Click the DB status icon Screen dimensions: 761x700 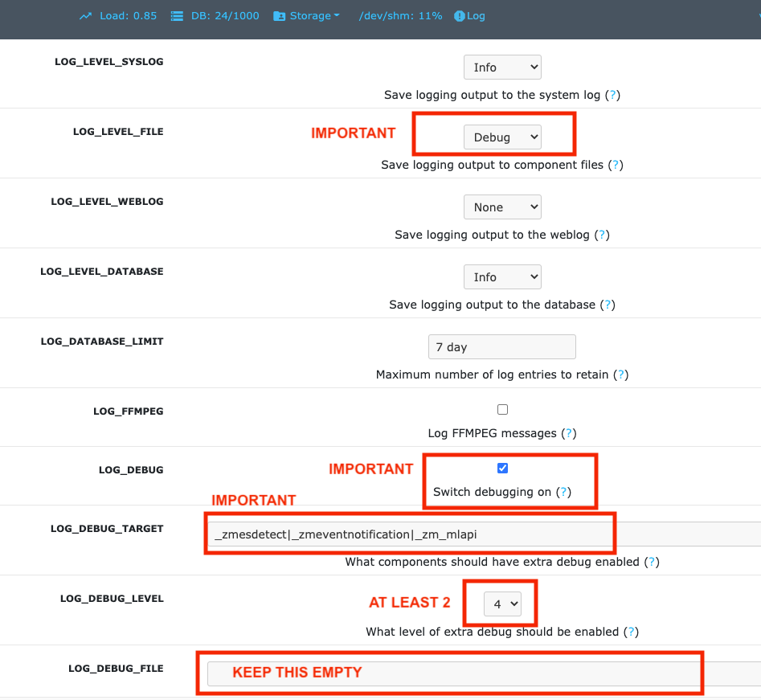[176, 15]
